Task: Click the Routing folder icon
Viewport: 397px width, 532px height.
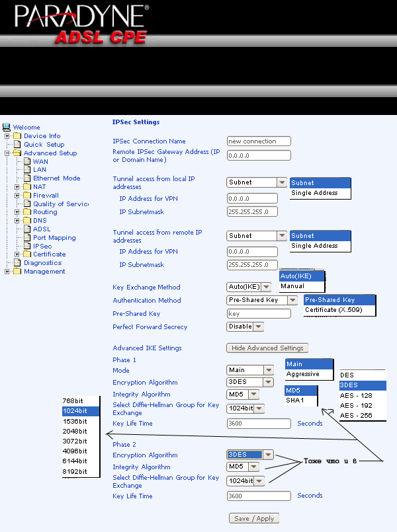Action: pyautogui.click(x=27, y=211)
